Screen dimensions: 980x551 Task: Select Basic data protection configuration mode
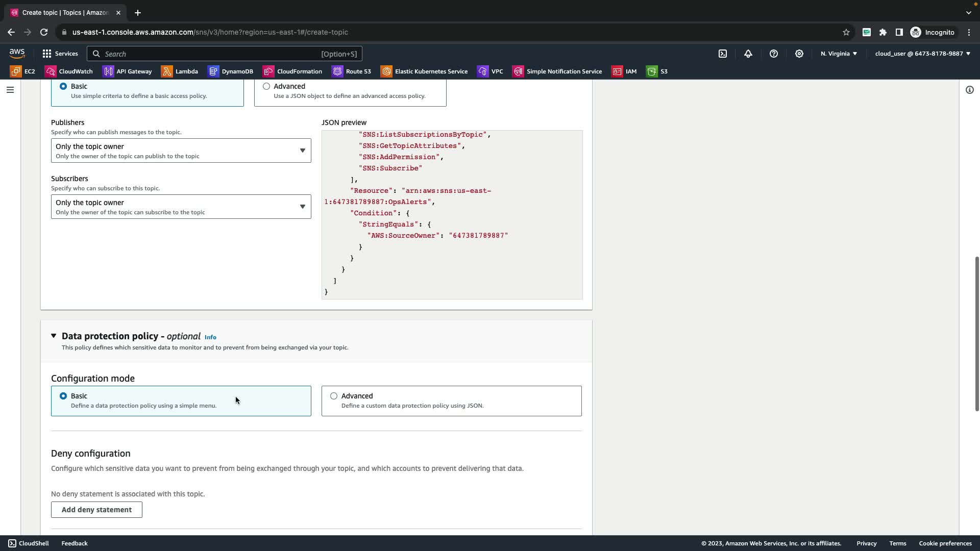(63, 396)
